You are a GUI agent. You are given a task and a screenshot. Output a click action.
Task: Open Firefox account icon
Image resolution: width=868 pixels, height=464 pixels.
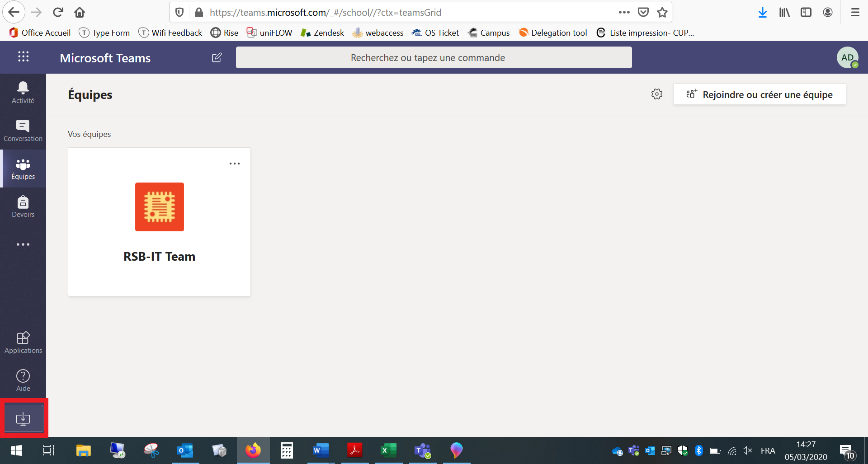pyautogui.click(x=828, y=12)
